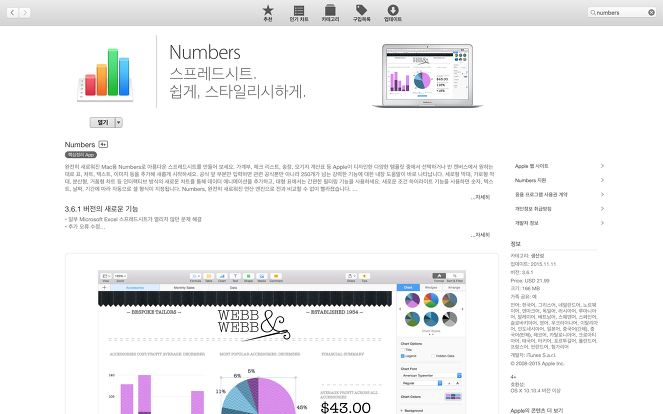Viewport: 663px width, 414px height.
Task: Click the MacBook banner image
Action: coord(427,76)
